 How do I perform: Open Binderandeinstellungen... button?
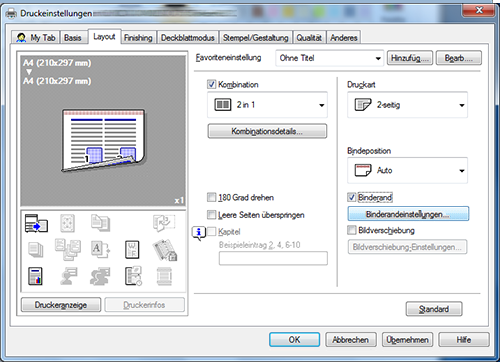[408, 214]
